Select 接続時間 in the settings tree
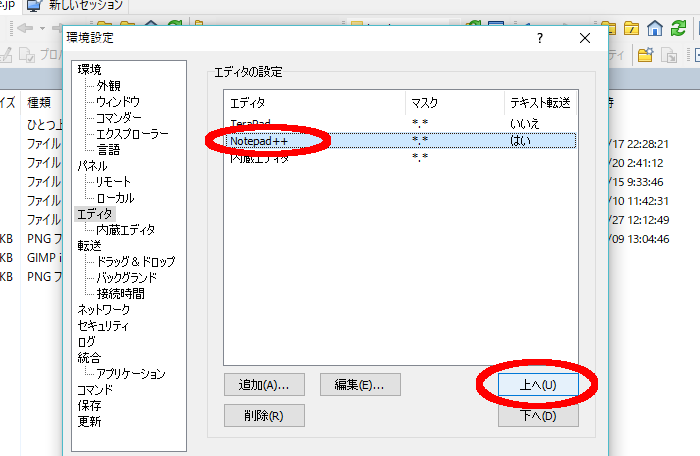This screenshot has width=700, height=456. (121, 294)
